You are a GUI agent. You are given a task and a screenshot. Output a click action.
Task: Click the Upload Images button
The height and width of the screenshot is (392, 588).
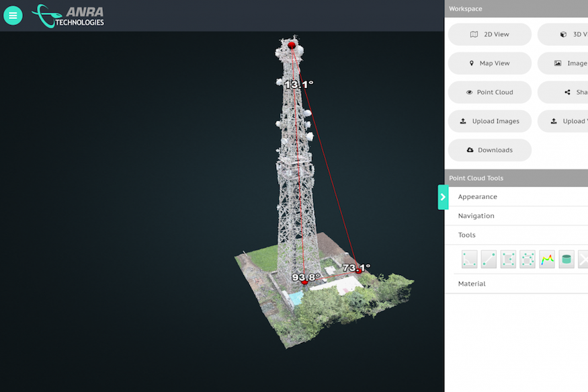point(489,121)
